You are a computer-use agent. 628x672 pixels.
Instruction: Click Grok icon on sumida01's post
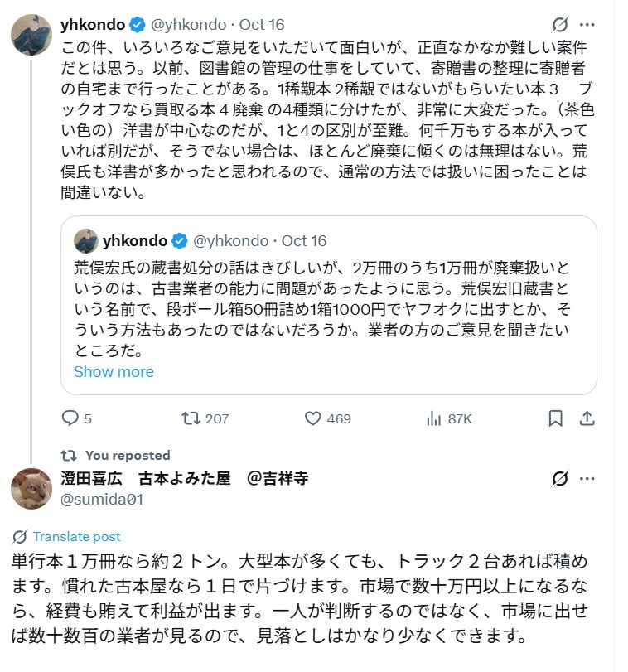(560, 478)
